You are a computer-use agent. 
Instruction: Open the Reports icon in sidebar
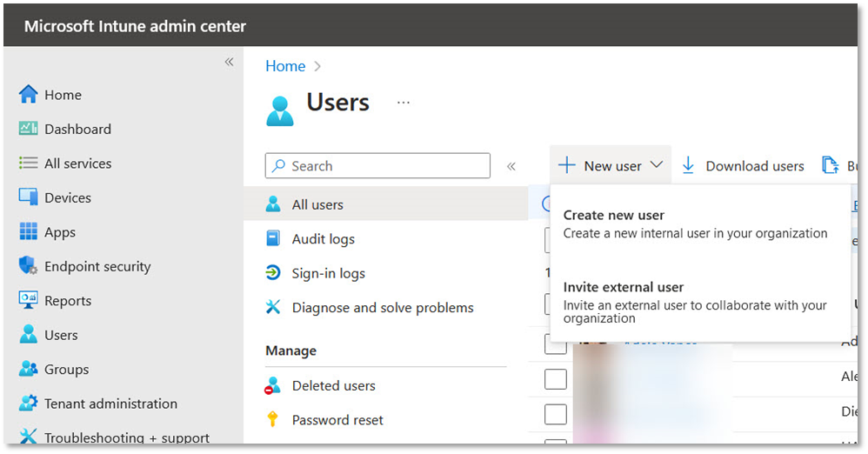click(29, 301)
